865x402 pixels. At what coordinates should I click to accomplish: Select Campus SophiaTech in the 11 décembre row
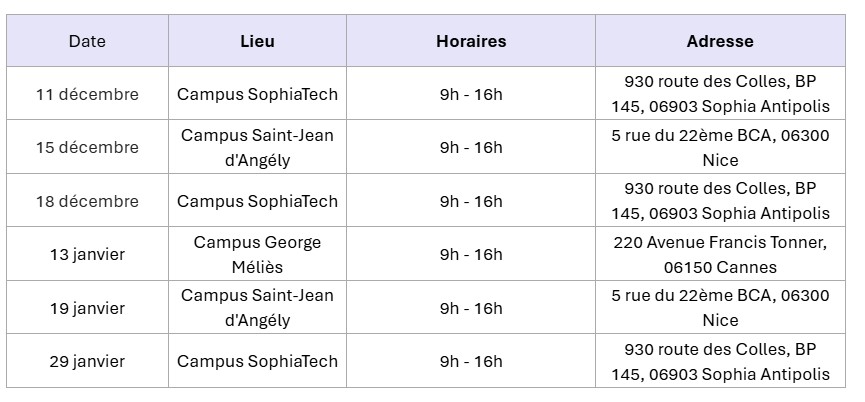click(x=257, y=94)
